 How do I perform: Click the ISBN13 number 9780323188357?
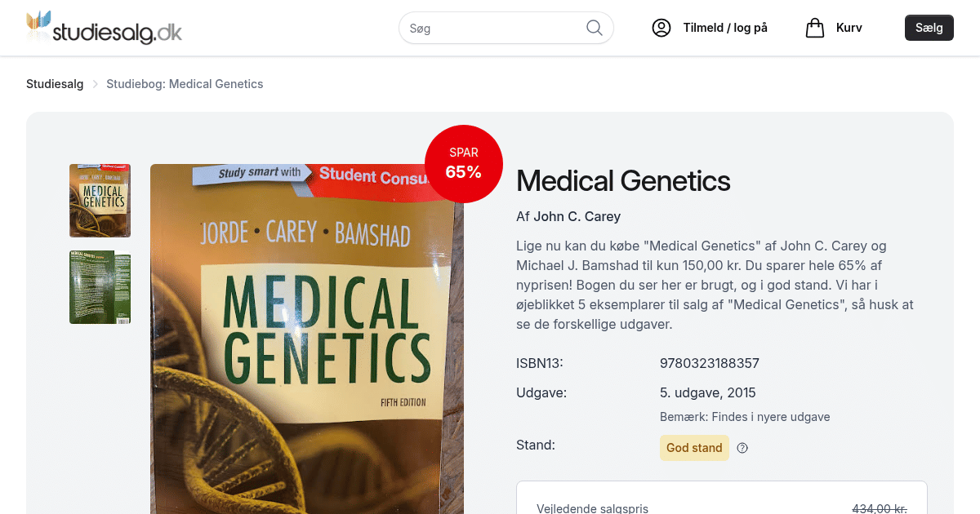coord(709,363)
